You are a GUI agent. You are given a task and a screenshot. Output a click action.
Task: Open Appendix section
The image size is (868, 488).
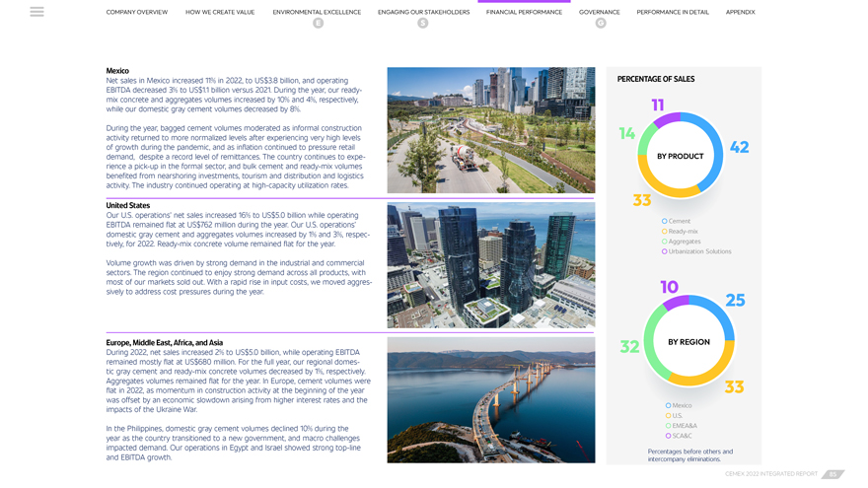coord(740,12)
